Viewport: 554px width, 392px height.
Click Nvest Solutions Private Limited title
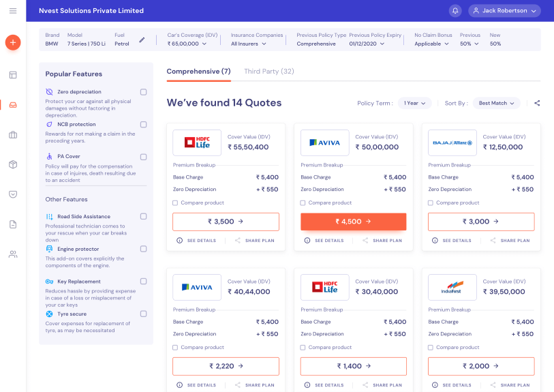[91, 11]
